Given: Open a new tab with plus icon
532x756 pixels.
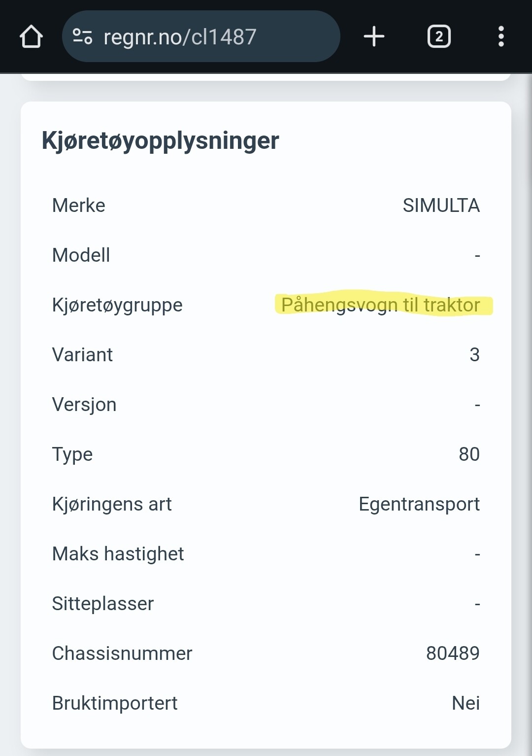Looking at the screenshot, I should pos(374,36).
